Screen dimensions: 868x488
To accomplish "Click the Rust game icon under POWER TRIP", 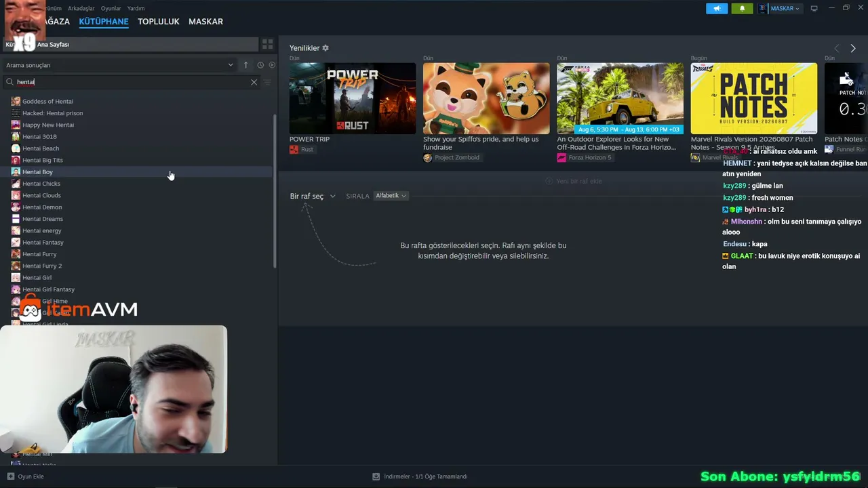I will click(x=294, y=150).
